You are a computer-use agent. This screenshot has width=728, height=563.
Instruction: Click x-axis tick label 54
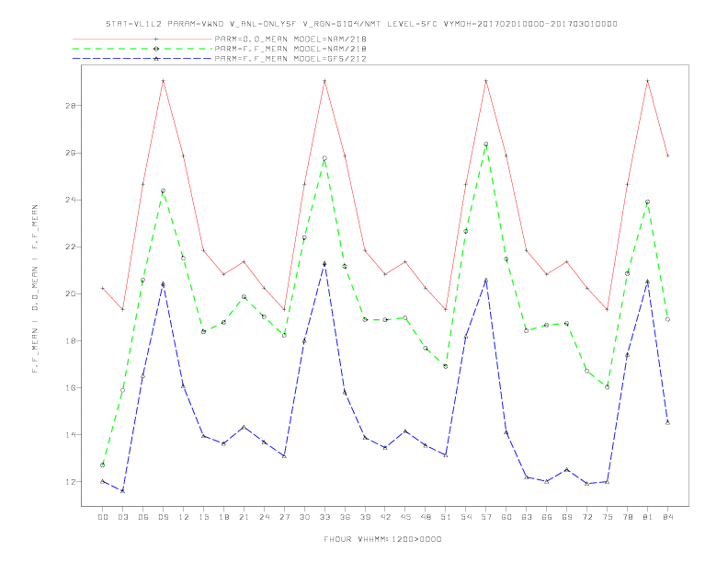(x=466, y=517)
